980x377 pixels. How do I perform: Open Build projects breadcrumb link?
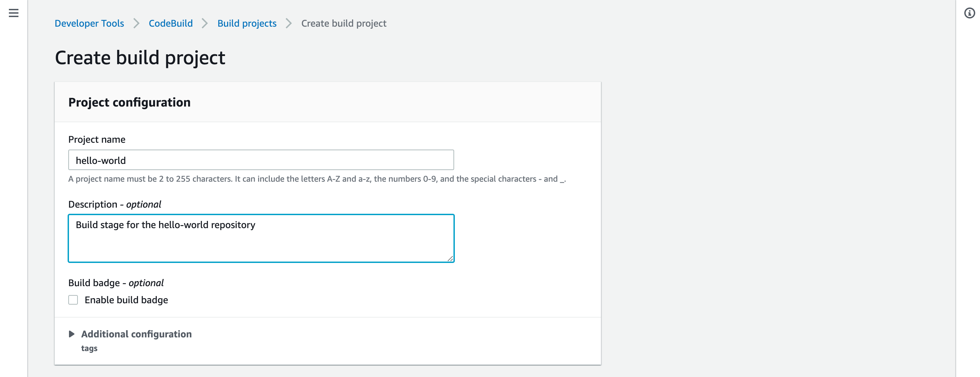[247, 23]
